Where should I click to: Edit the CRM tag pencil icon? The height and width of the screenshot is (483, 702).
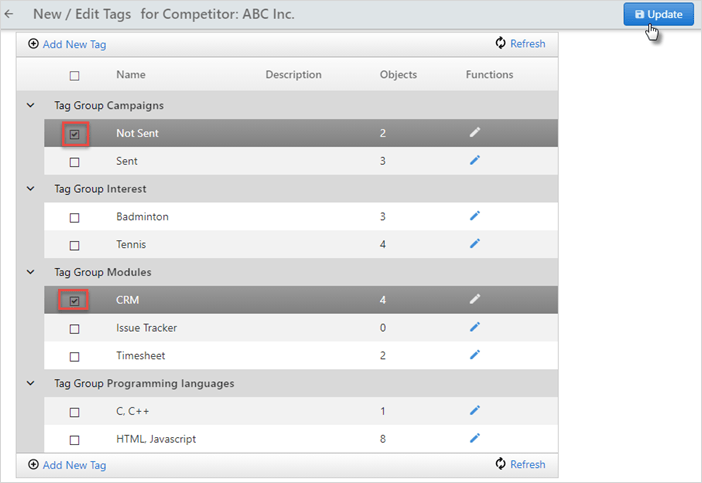click(x=475, y=299)
